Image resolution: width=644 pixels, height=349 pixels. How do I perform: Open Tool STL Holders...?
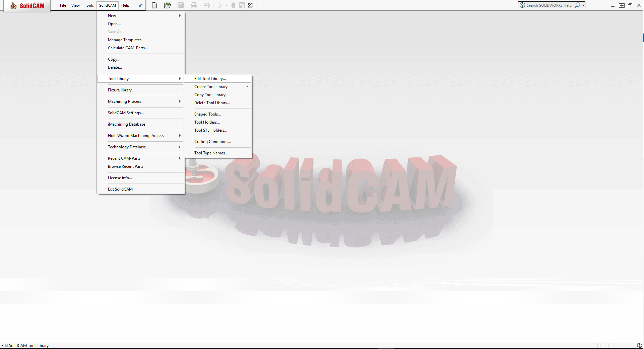218,130
